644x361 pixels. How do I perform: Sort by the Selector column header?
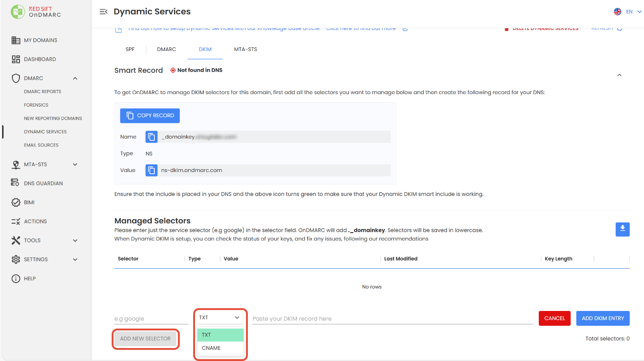(128, 259)
